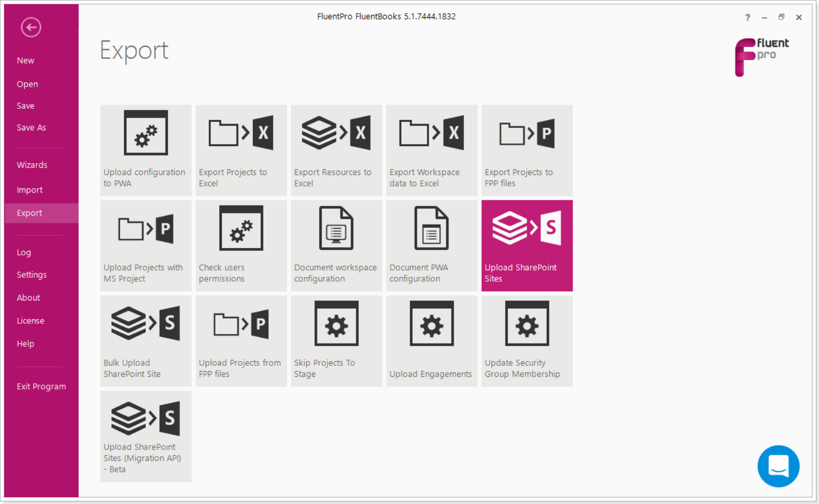Viewport: 819px width, 504px height.
Task: Open Bulk Upload SharePoint Site tile
Action: 146,341
